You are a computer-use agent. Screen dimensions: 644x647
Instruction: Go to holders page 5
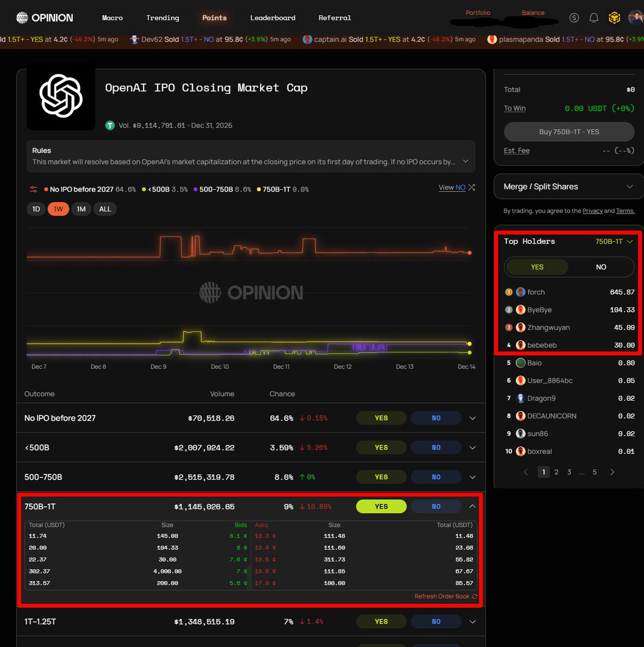click(594, 472)
